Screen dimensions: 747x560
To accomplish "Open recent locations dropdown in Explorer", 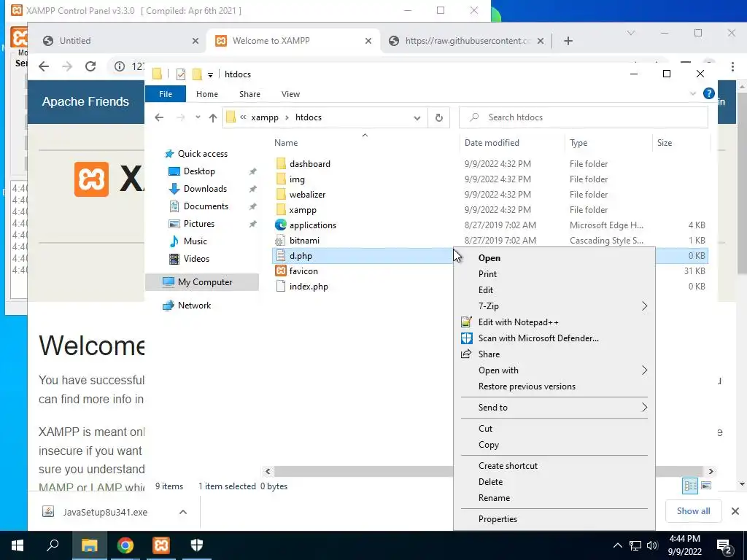I will coord(198,117).
